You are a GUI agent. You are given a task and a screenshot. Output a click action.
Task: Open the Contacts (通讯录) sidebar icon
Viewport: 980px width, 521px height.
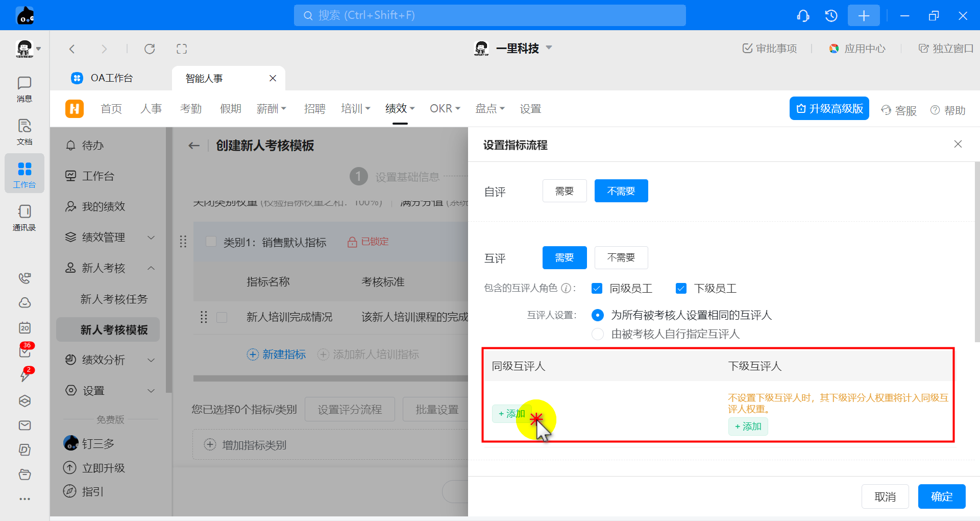tap(24, 217)
